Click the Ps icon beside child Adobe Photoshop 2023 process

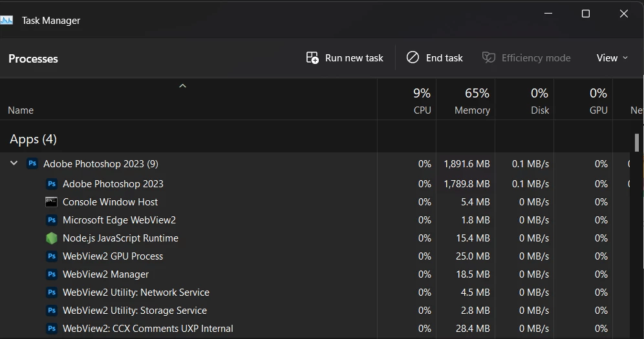51,183
